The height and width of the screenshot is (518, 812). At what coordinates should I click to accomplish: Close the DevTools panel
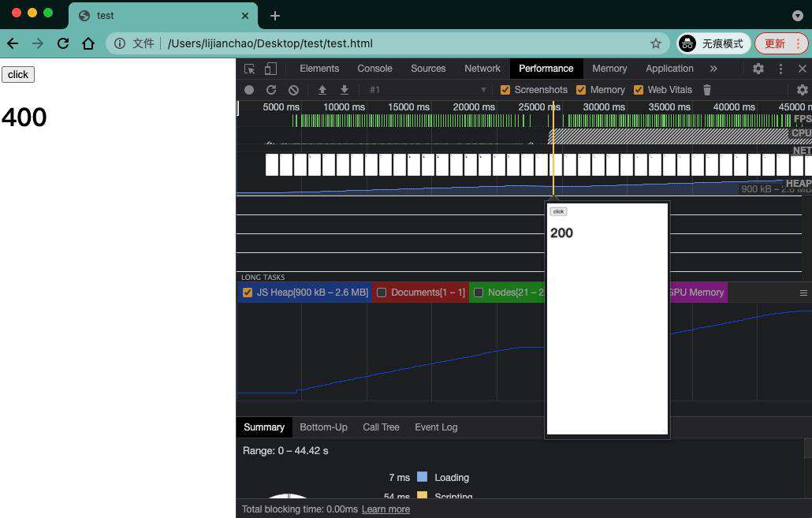(803, 69)
